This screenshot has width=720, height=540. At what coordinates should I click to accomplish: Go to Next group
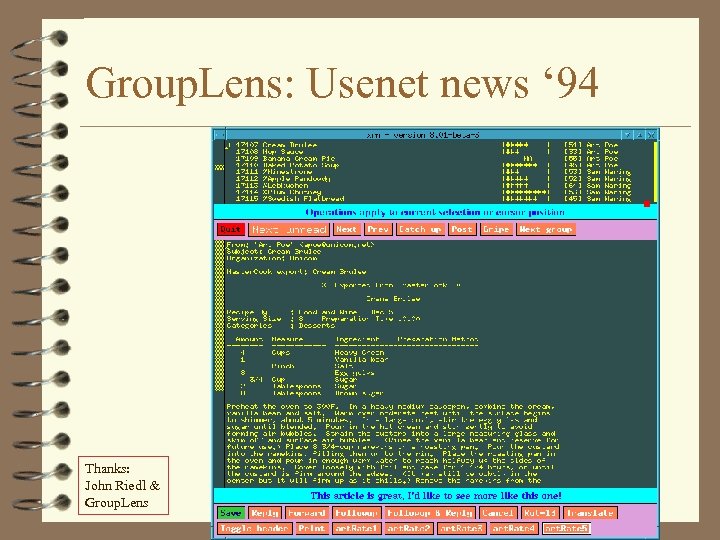click(x=546, y=229)
